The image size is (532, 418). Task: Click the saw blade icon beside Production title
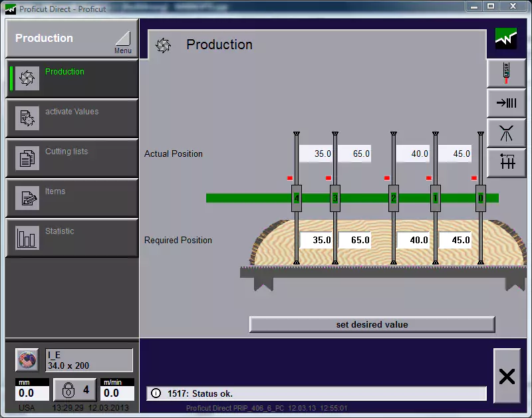pyautogui.click(x=163, y=45)
